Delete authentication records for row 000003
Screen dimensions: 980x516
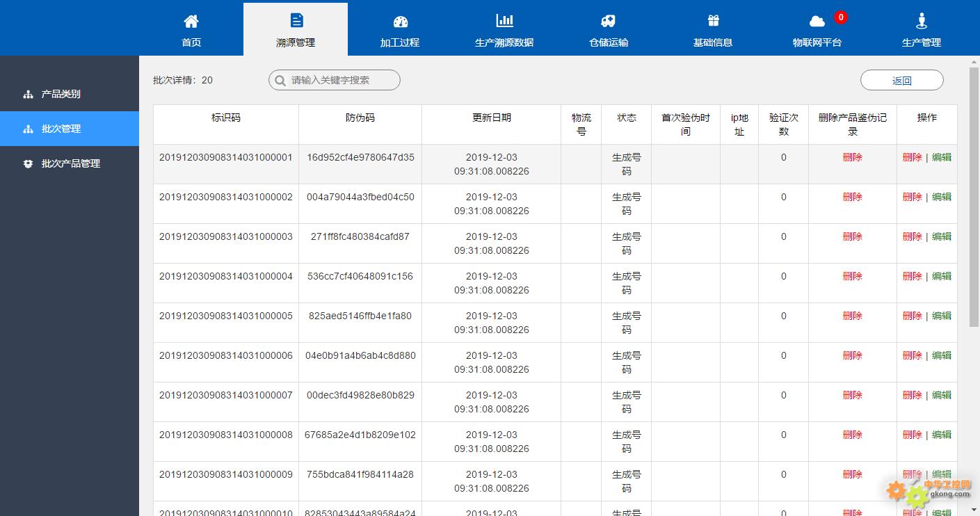point(853,236)
